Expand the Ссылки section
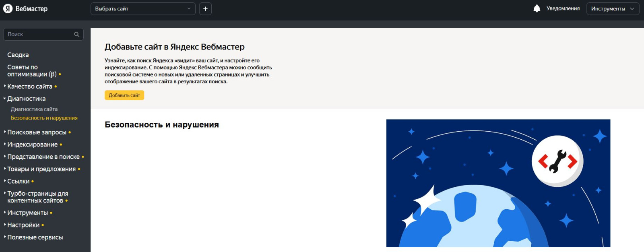This screenshot has height=252, width=644. pos(19,181)
